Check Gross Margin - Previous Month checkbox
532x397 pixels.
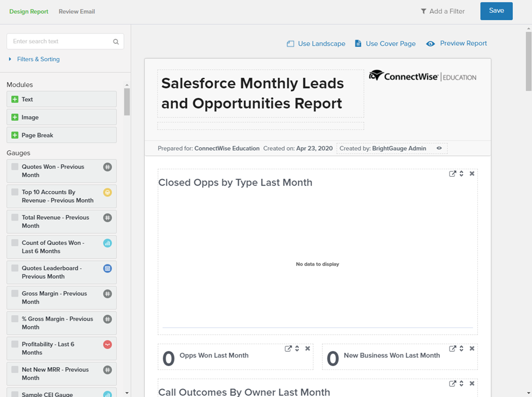click(15, 294)
